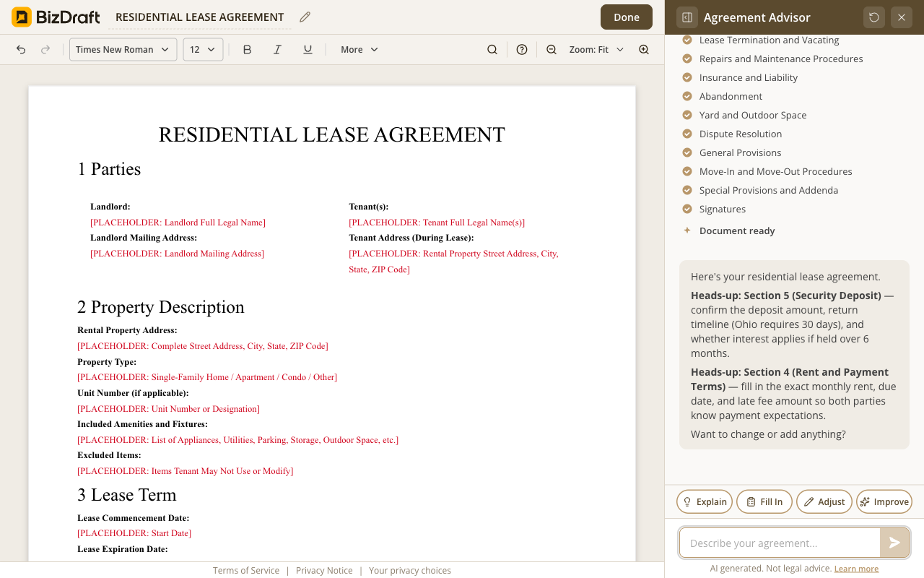Click the Done button
The width and height of the screenshot is (924, 578).
[626, 17]
